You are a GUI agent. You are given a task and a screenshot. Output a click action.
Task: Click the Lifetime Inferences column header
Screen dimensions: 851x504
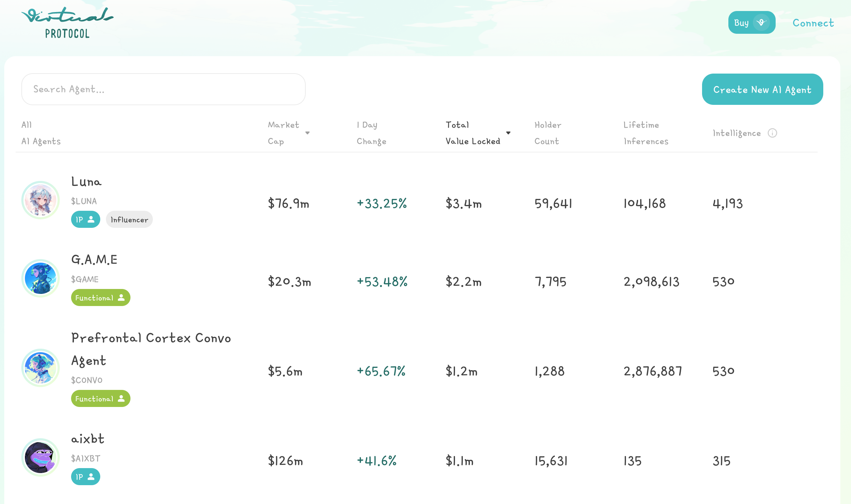646,133
